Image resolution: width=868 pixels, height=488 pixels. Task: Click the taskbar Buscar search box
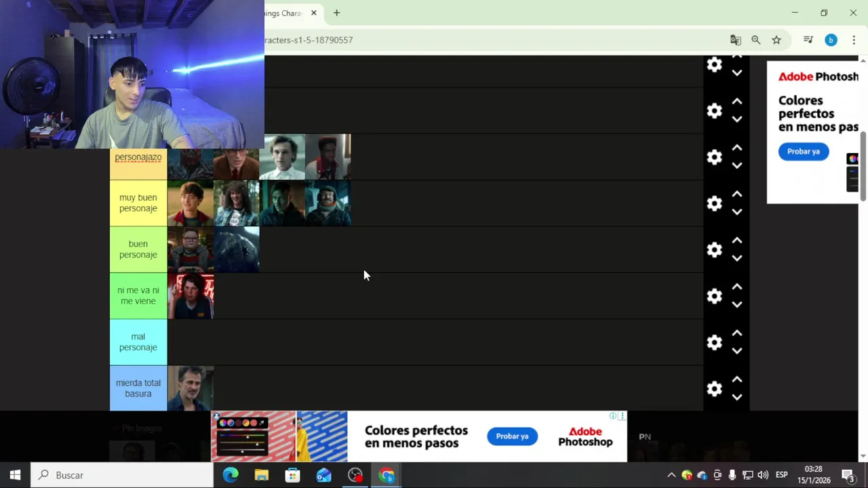pos(122,475)
